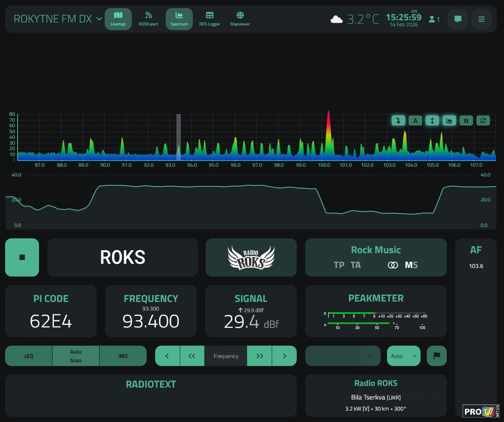Expand the ROKYTNE FM DX server dropdown
The height and width of the screenshot is (422, 504).
pyautogui.click(x=99, y=19)
